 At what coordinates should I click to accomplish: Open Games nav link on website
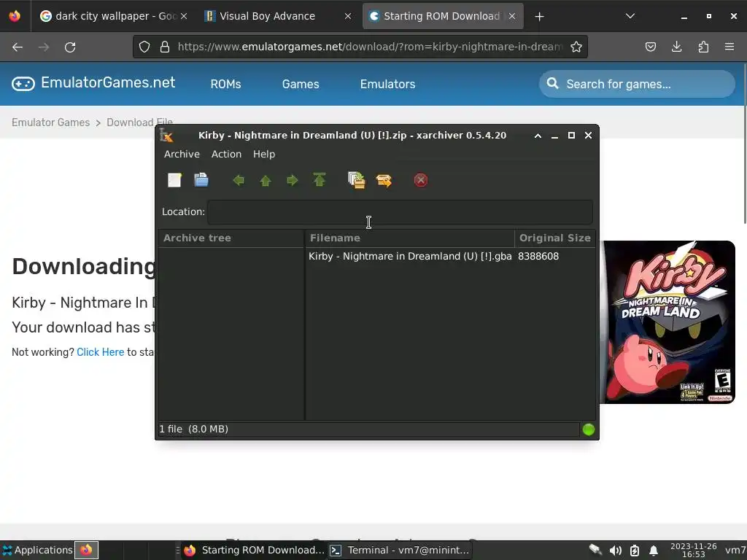click(x=301, y=85)
